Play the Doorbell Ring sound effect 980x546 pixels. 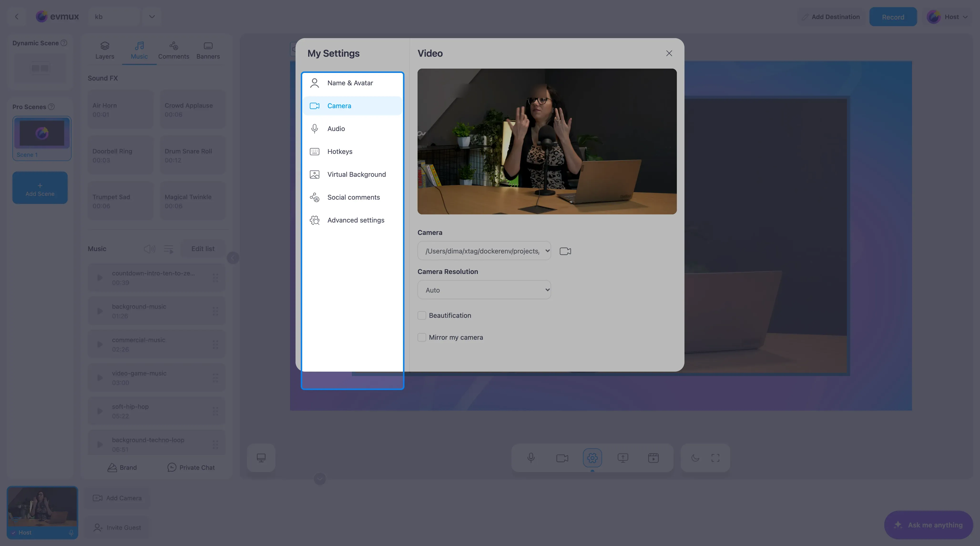[x=121, y=155]
